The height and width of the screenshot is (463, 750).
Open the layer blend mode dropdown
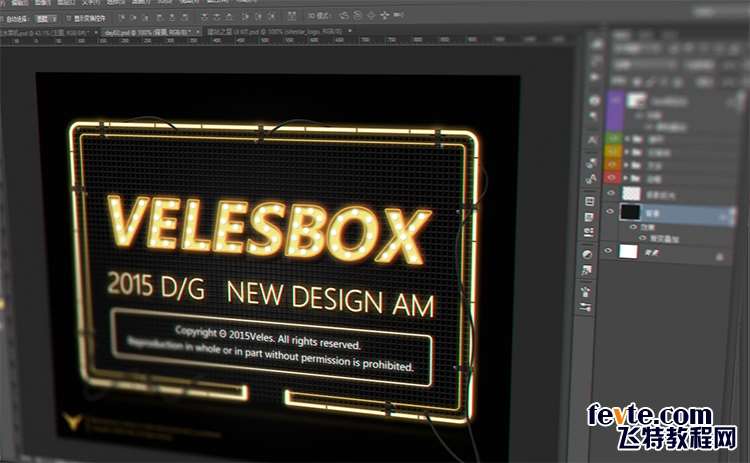(x=645, y=65)
